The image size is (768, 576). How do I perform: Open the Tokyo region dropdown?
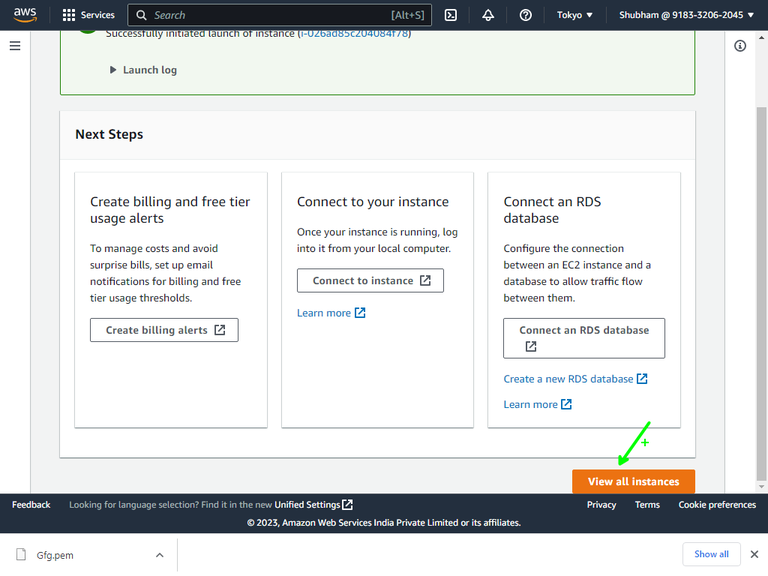pos(575,15)
